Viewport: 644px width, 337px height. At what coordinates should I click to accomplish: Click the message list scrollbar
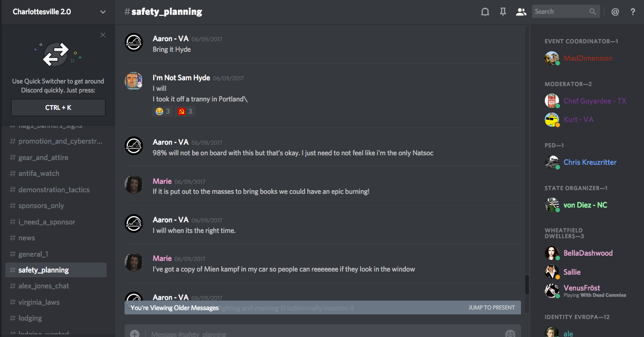(x=526, y=285)
